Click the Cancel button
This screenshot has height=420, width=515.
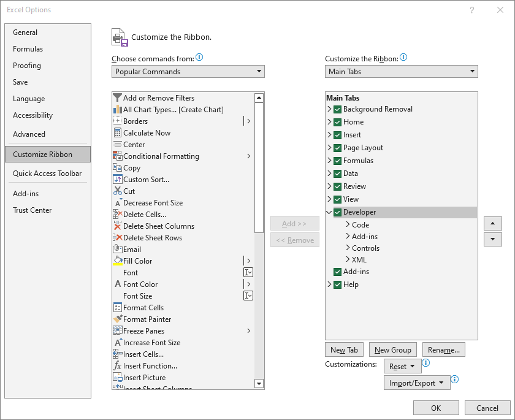tap(487, 408)
